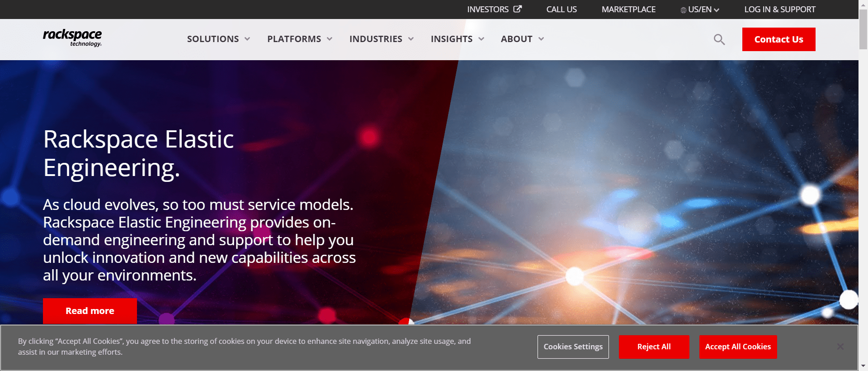
Task: Click the red Contact Us button
Action: point(779,39)
